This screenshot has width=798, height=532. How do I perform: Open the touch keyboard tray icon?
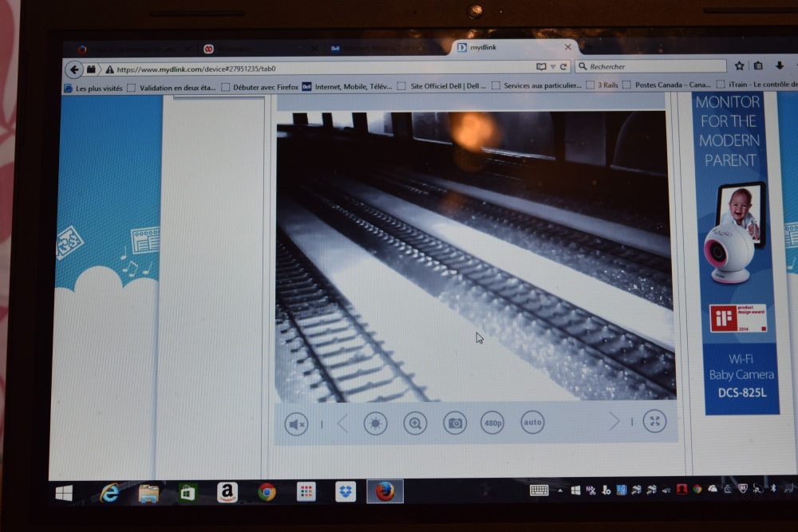pyautogui.click(x=539, y=490)
